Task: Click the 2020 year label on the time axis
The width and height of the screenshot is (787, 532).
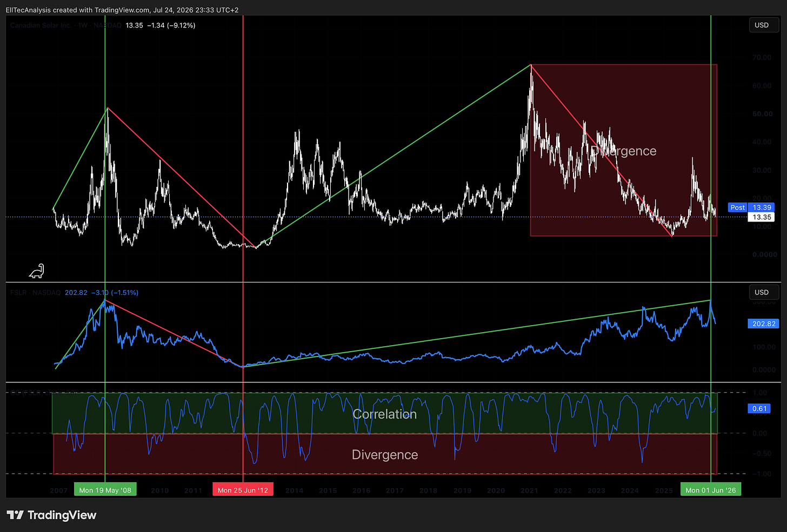Action: point(496,490)
